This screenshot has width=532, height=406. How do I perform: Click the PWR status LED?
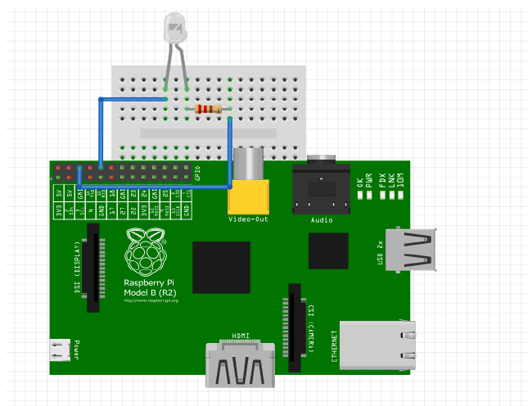[369, 195]
